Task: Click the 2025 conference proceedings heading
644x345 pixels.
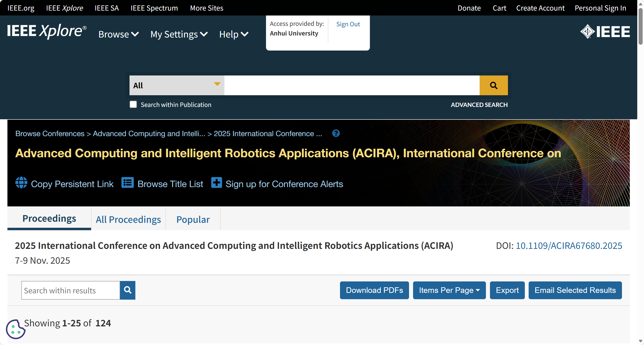Action: coord(234,246)
